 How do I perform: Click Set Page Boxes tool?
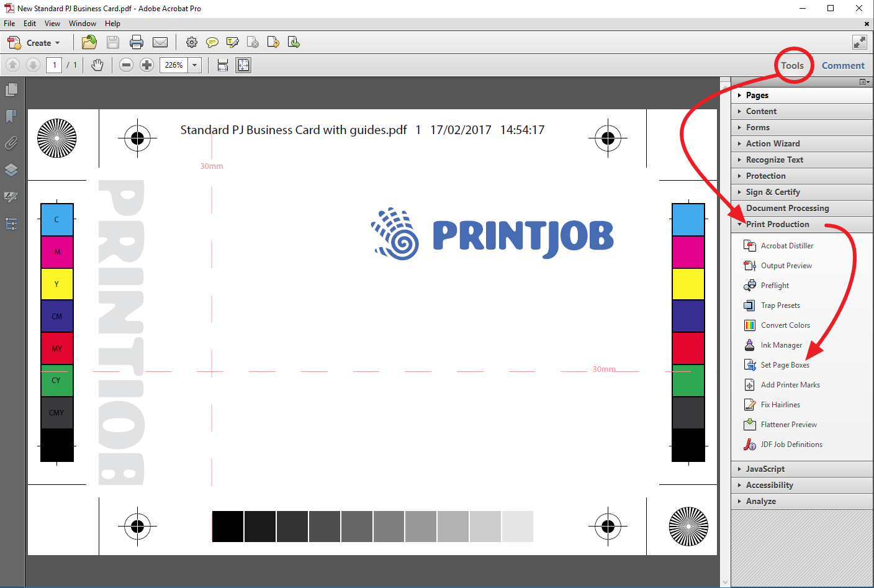pyautogui.click(x=777, y=365)
